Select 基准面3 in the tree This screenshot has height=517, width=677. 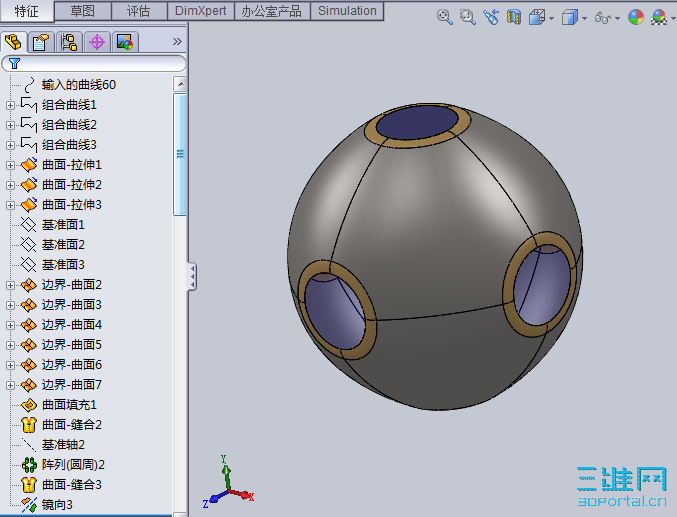click(63, 265)
